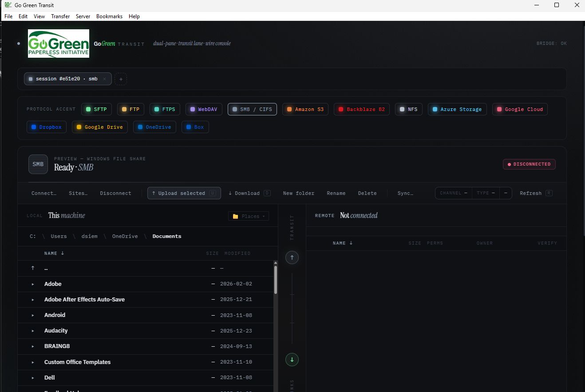Open the Edit menu

(x=23, y=16)
